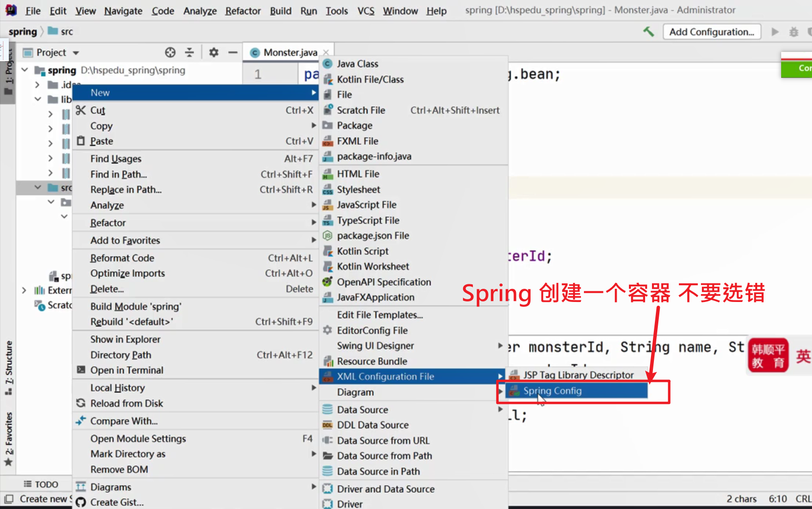Open the Tools menu
Image resolution: width=812 pixels, height=509 pixels.
337,11
